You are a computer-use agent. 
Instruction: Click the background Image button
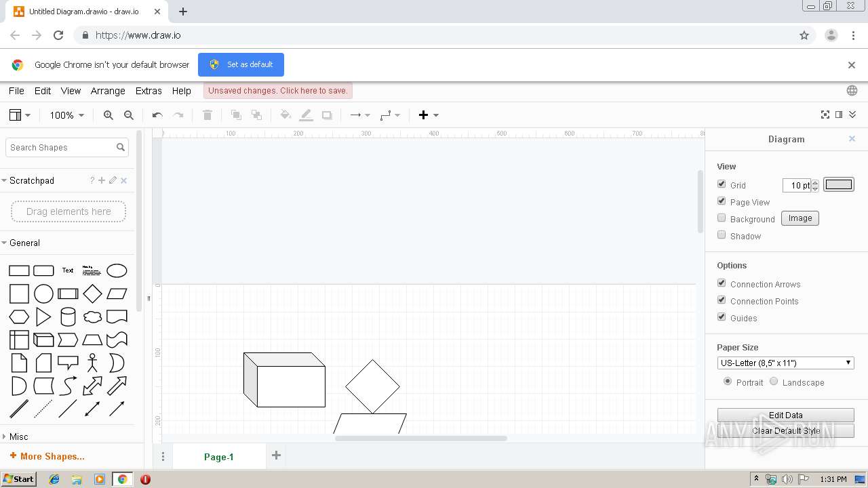click(800, 218)
